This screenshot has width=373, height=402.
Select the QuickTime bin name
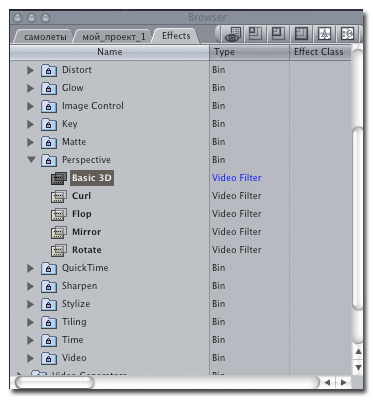(85, 268)
